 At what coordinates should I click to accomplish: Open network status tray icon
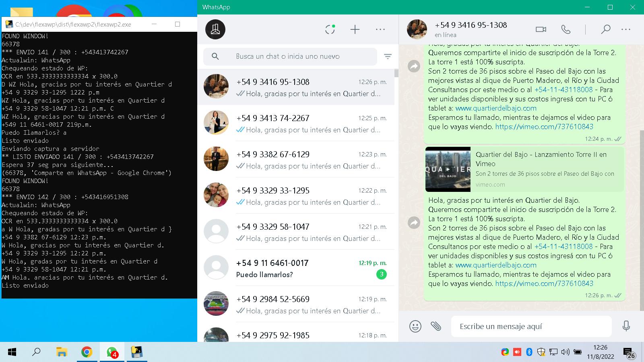[553, 352]
